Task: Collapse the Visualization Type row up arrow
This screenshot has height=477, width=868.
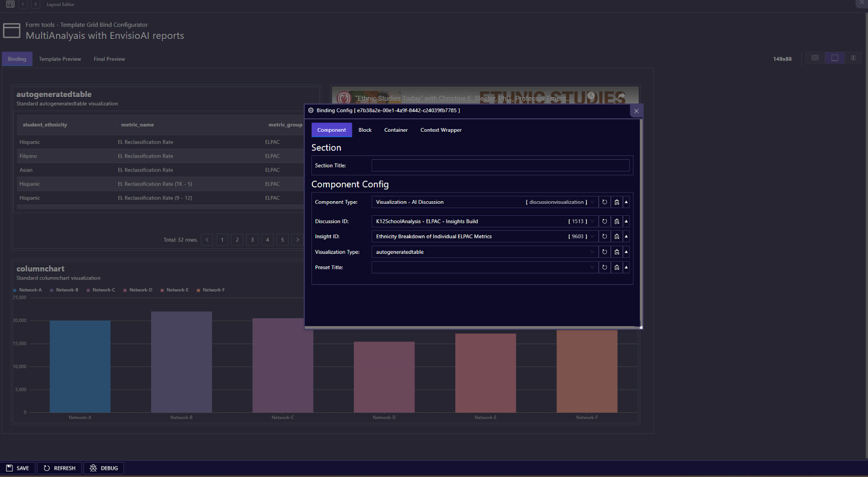Action: pos(626,252)
